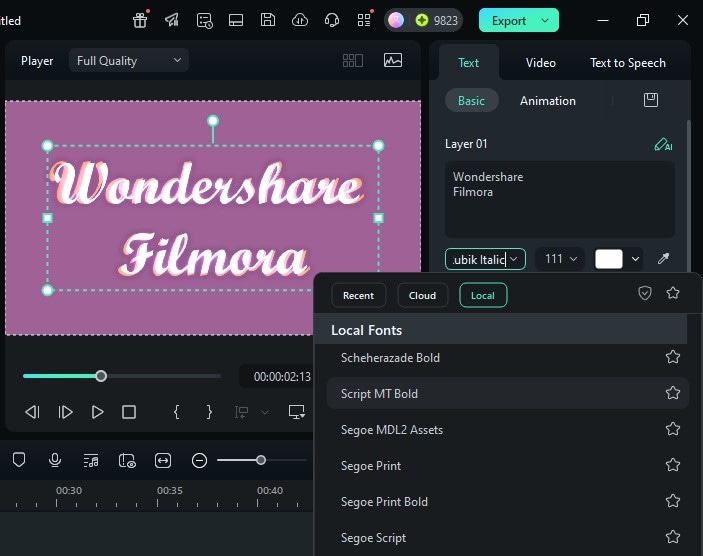The height and width of the screenshot is (556, 703).
Task: Click the zoom-to-fit timeline arrows icon
Action: click(x=163, y=460)
